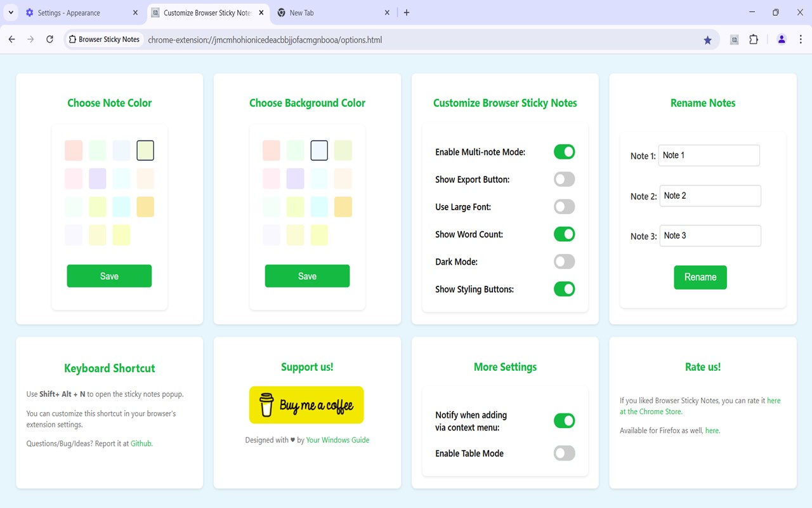Open the Github link

141,443
